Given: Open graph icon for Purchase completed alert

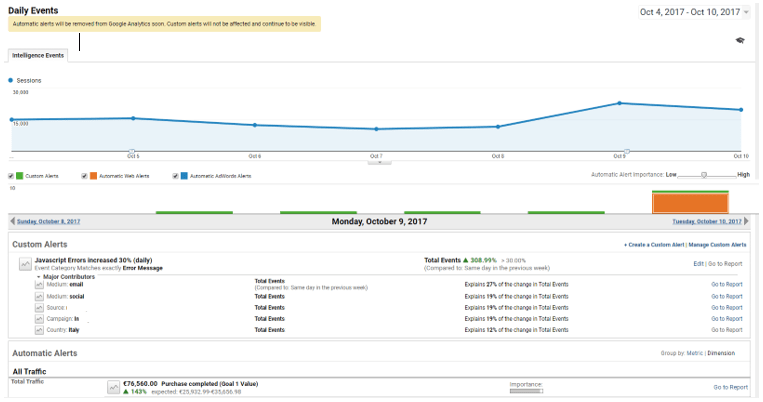Looking at the screenshot, I should [113, 386].
